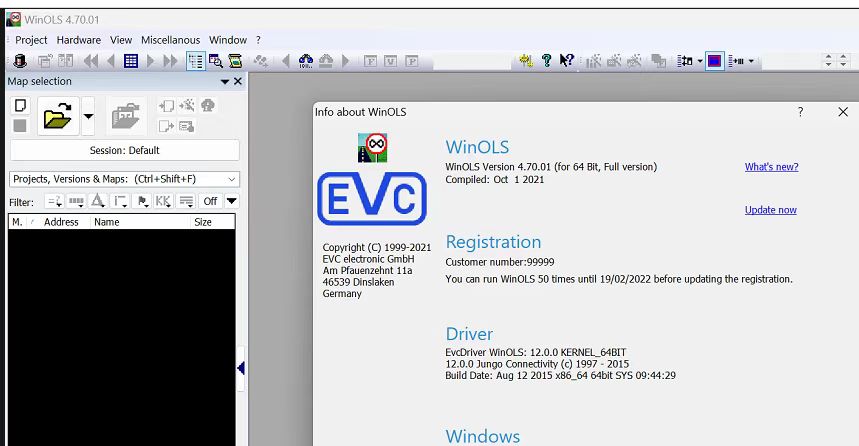Open the Projects, Versions & Maps combo box
Screen dimensions: 859x446
(x=125, y=179)
